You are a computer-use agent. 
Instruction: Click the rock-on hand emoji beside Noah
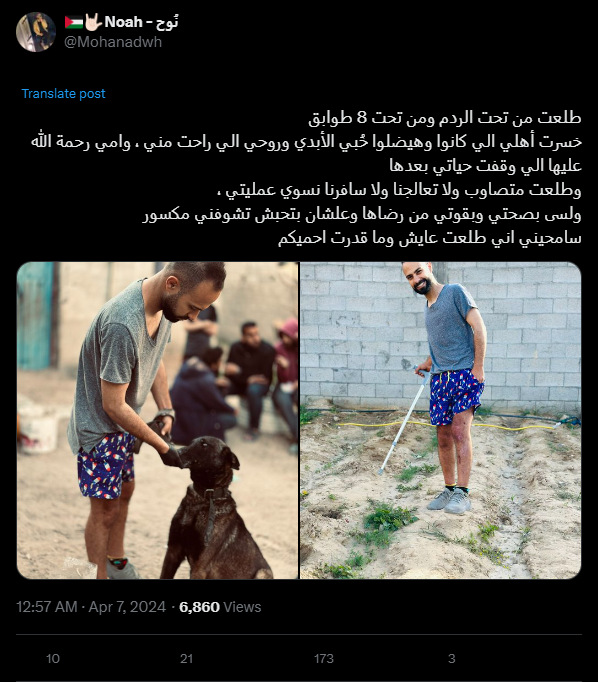point(93,21)
